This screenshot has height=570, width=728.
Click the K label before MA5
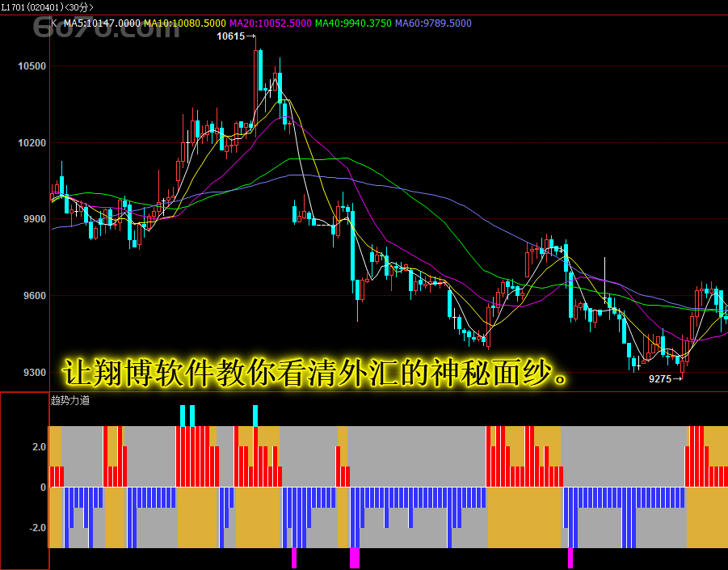(54, 23)
